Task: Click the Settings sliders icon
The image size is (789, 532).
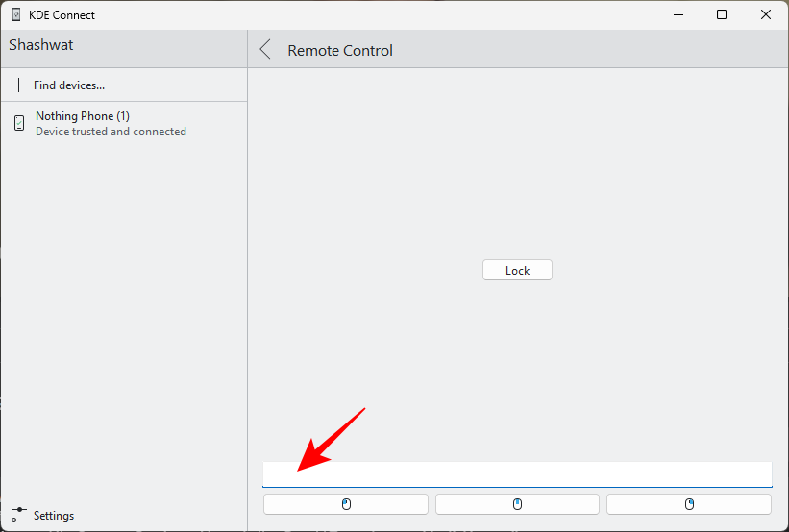Action: click(x=19, y=515)
